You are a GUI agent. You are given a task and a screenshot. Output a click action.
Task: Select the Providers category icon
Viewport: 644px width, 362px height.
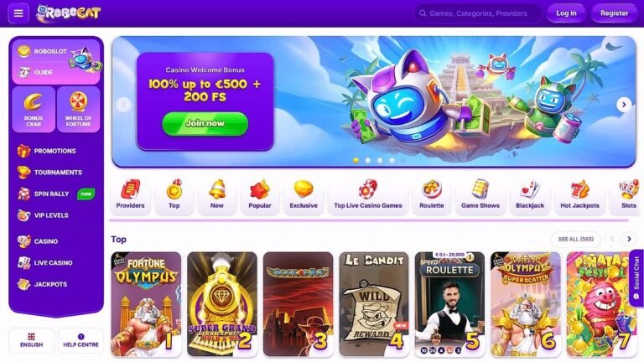[130, 194]
